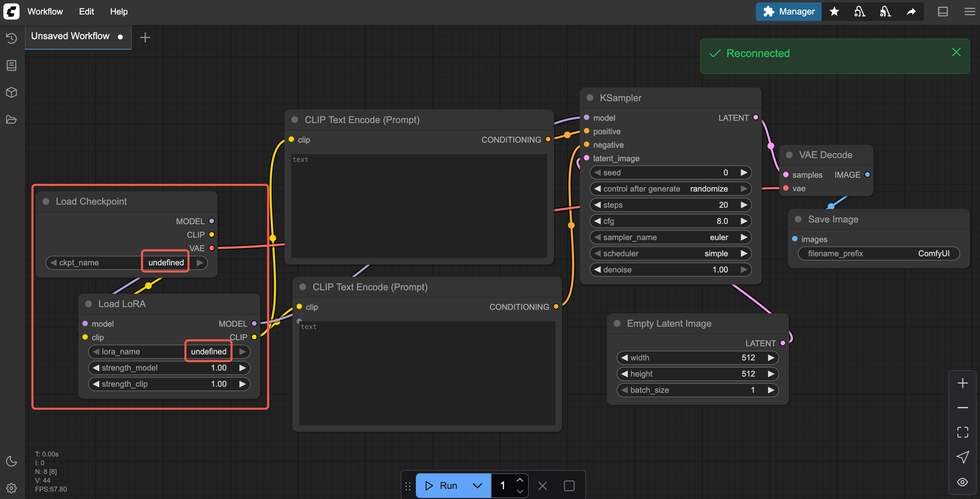Decrease height 512 with left arrow

click(x=624, y=374)
